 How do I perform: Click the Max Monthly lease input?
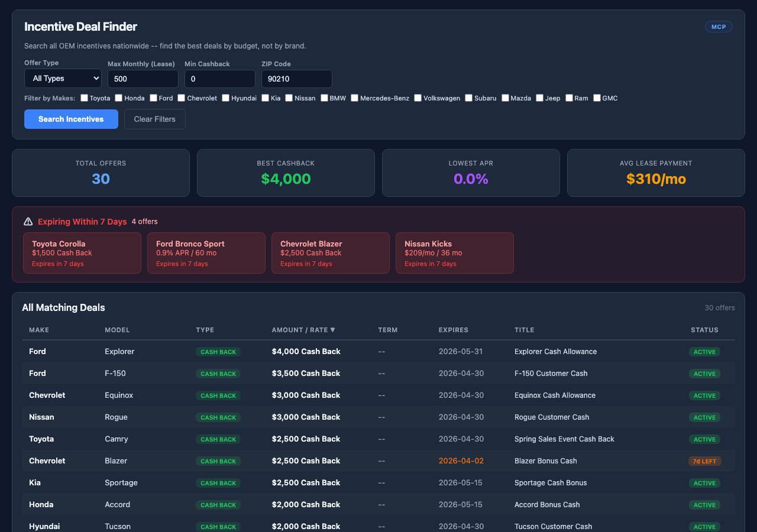pos(143,79)
